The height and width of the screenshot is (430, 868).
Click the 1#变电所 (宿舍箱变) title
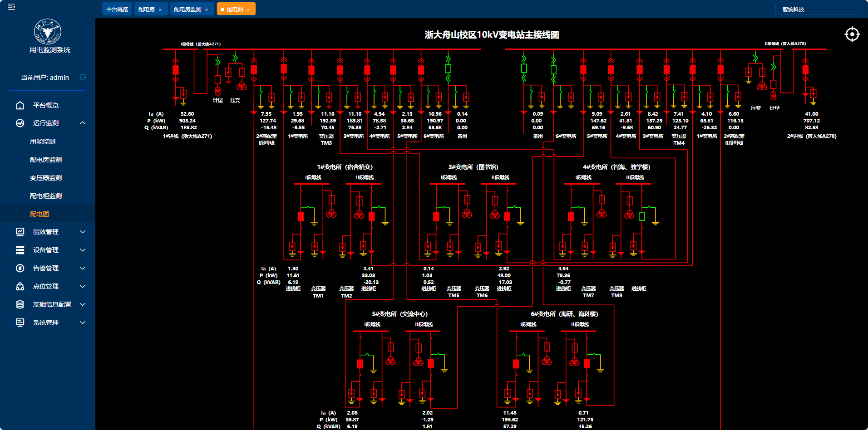(345, 167)
